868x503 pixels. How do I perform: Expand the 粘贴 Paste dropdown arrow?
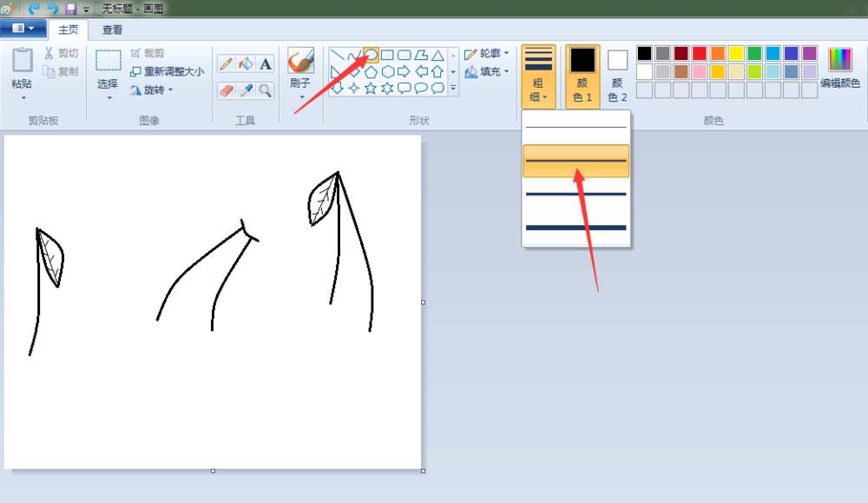coord(23,98)
